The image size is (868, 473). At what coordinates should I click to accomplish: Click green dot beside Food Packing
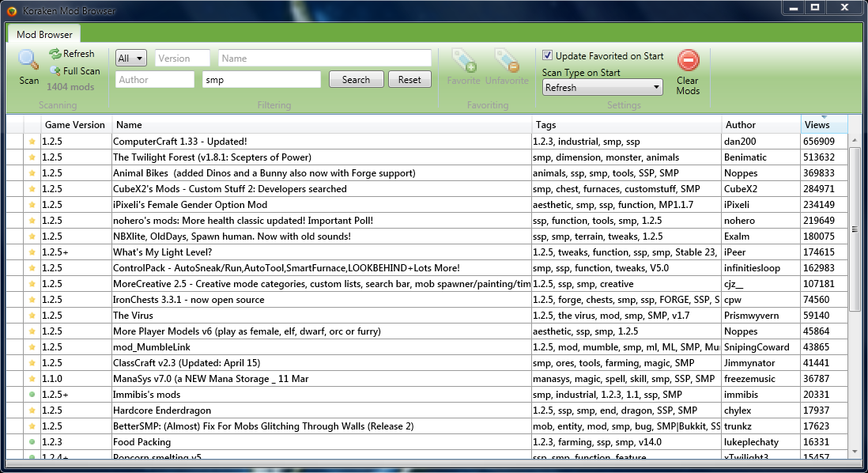click(x=32, y=442)
